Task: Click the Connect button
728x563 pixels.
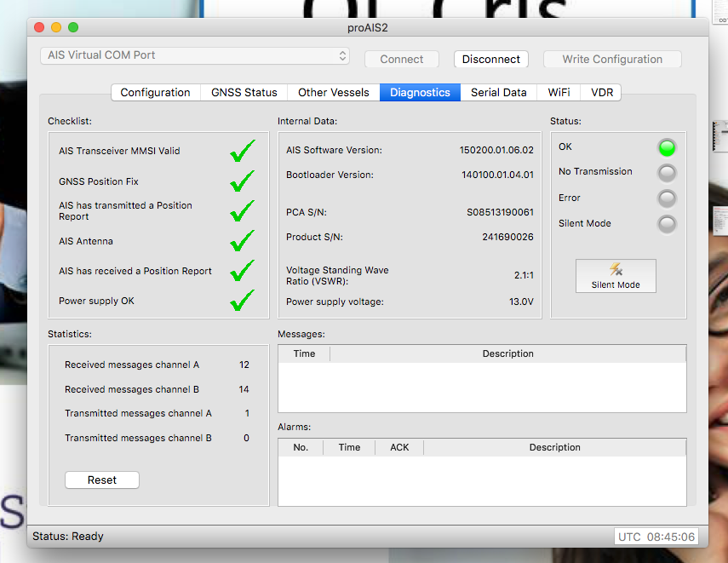Action: click(x=402, y=60)
